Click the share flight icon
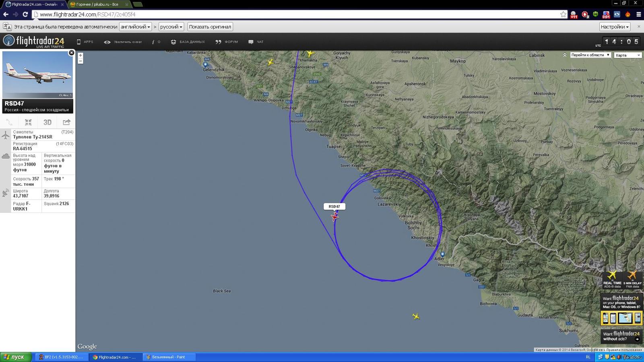The height and width of the screenshot is (362, 644). pyautogui.click(x=66, y=122)
